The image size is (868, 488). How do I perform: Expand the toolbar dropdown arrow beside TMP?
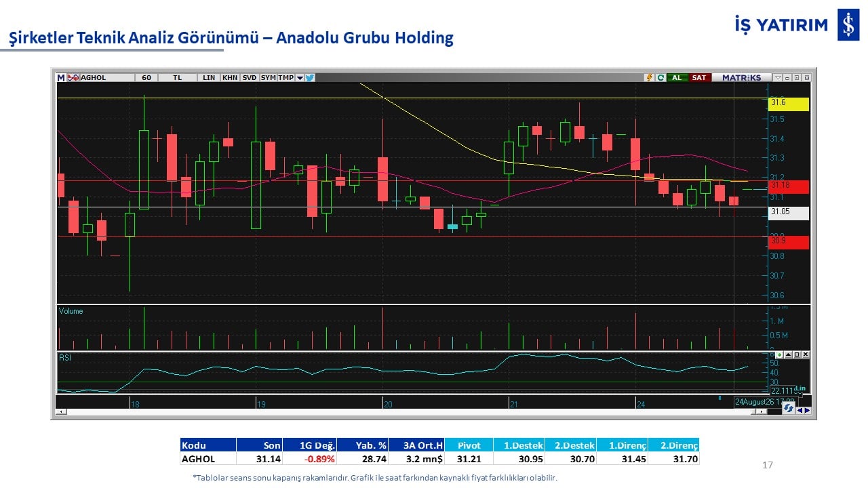pos(300,77)
